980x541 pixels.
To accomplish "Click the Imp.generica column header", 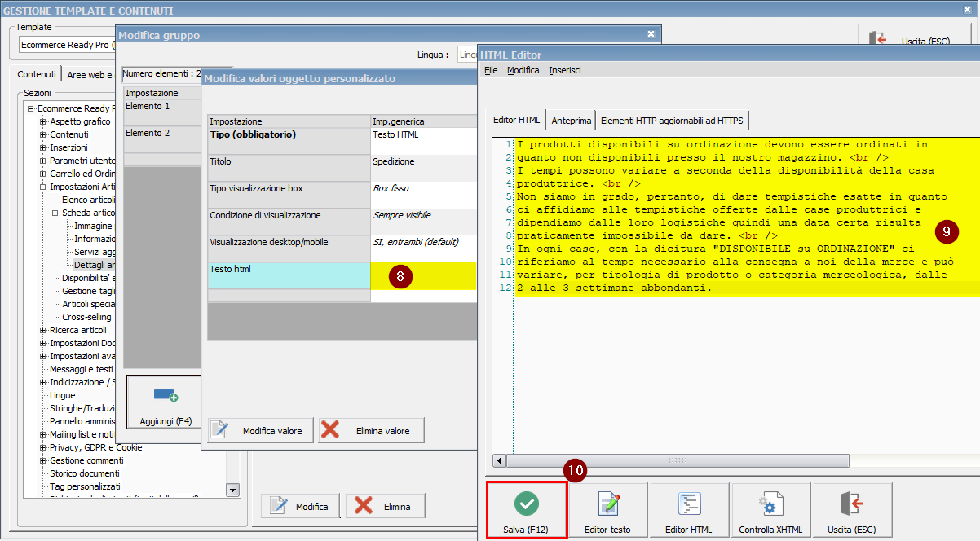I will (x=424, y=121).
